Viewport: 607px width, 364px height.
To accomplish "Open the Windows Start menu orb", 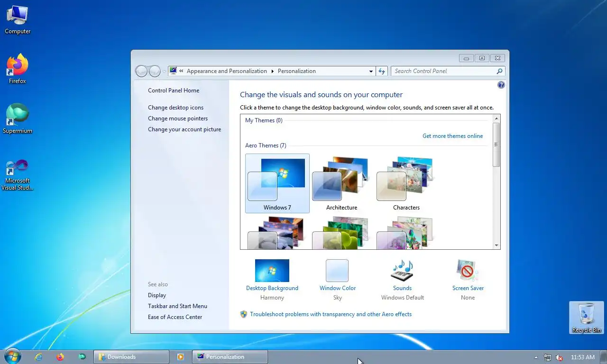I will pyautogui.click(x=12, y=356).
